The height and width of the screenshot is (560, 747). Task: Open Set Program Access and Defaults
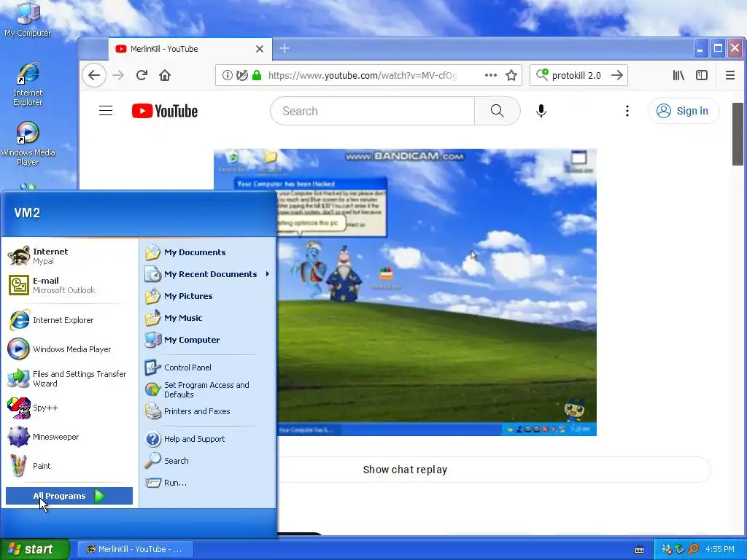208,389
